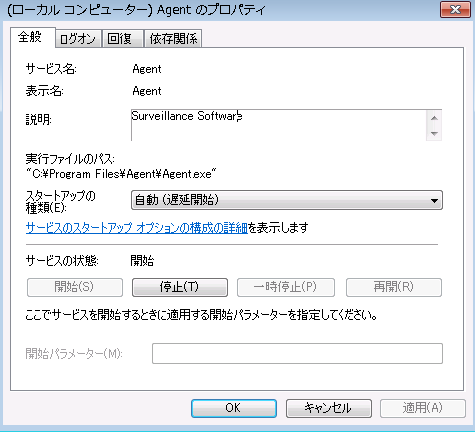The width and height of the screenshot is (475, 432).
Task: Click the down arrow in the description scrollbar
Action: pyautogui.click(x=434, y=133)
